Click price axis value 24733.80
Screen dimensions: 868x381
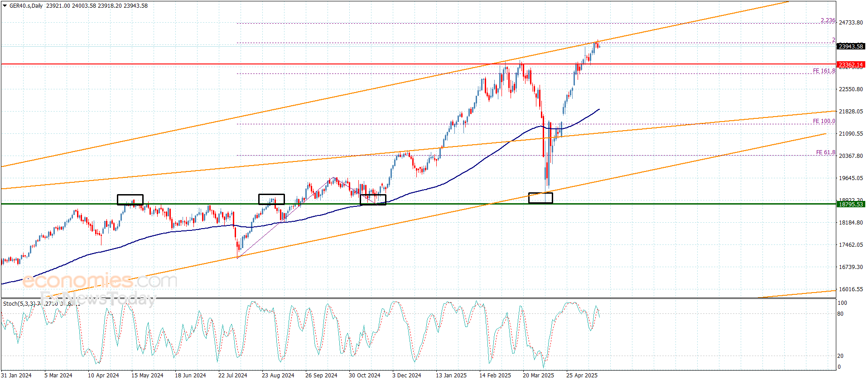pos(851,23)
